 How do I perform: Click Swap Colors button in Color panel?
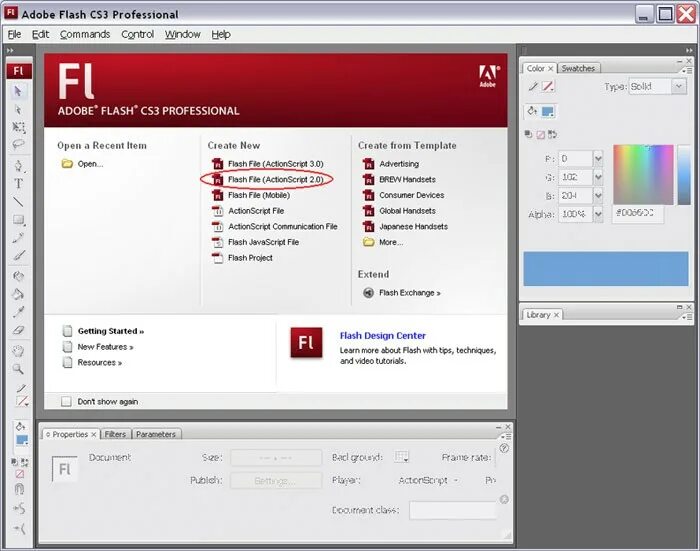553,134
